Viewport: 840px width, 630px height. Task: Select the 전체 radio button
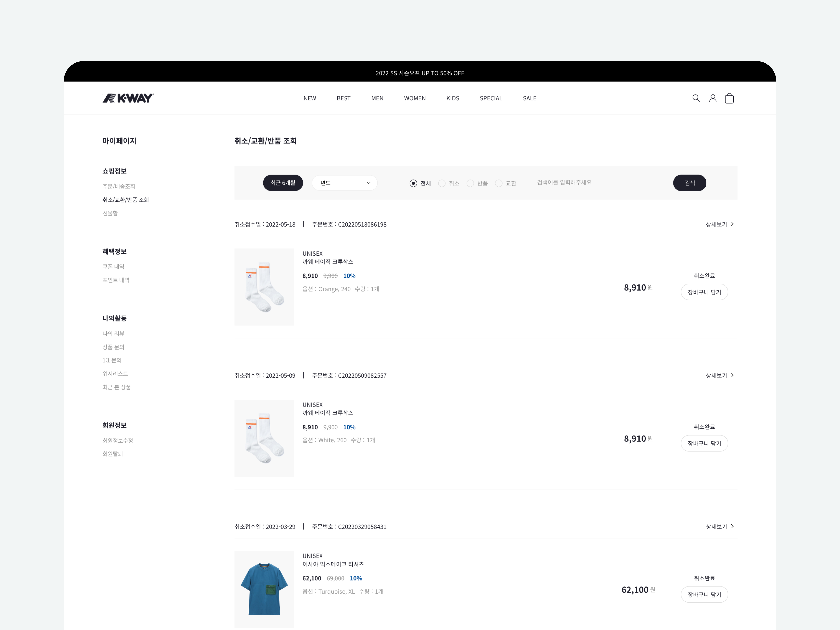click(413, 183)
